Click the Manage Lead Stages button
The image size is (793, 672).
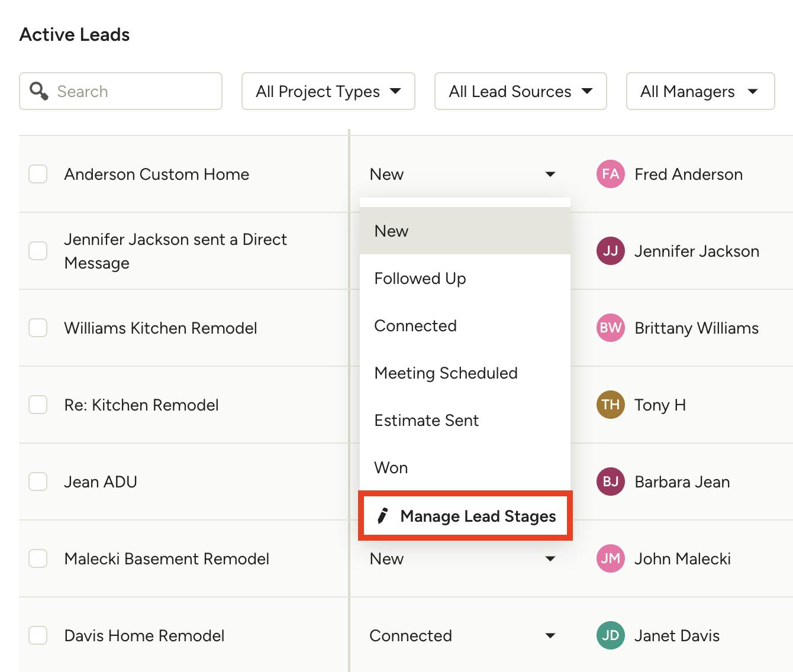click(466, 515)
